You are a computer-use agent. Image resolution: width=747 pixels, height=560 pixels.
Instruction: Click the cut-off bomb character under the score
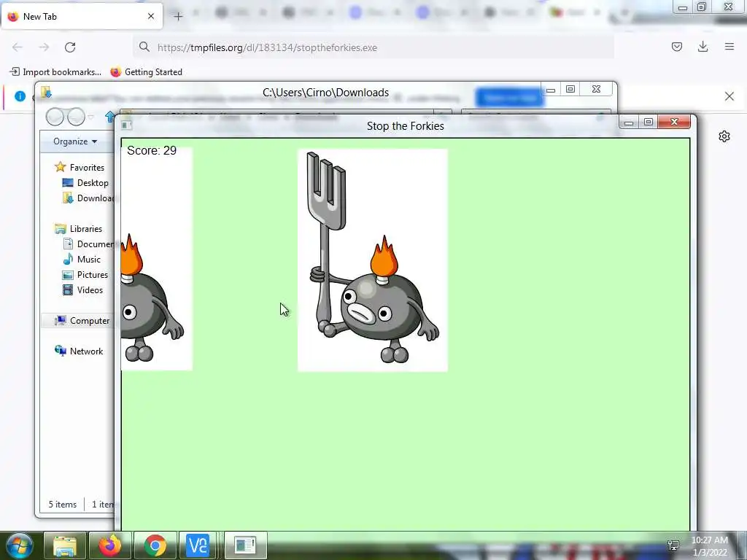[x=156, y=259]
